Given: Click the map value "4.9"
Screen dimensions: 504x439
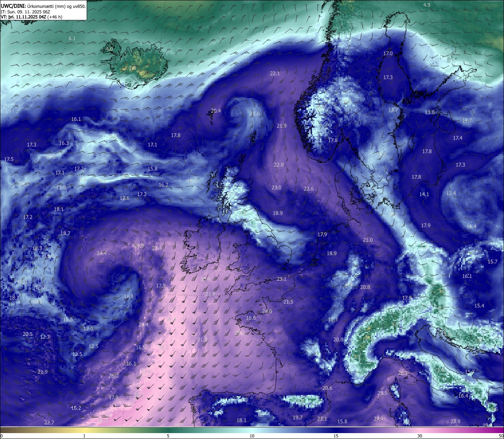Looking at the screenshot, I should point(427,5).
